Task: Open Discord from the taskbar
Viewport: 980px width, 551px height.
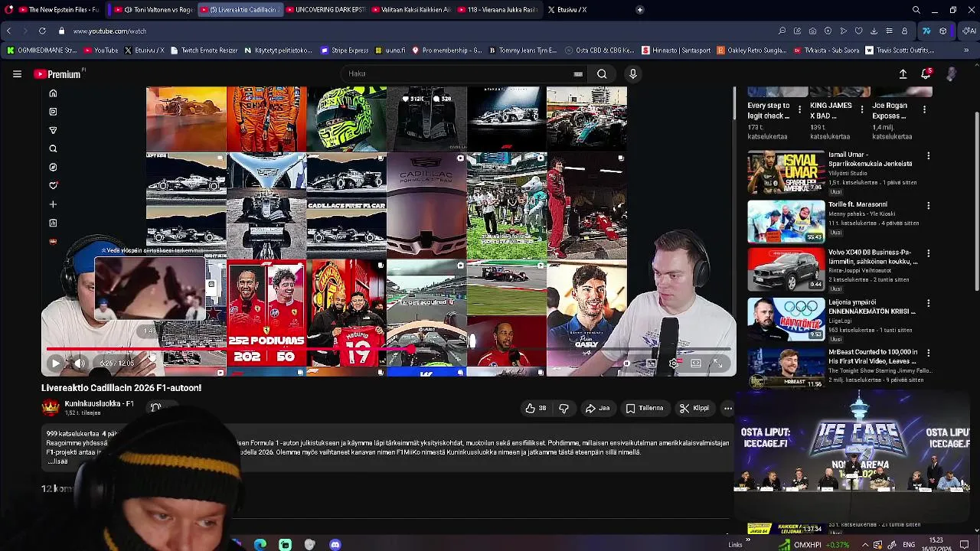Action: coord(335,544)
